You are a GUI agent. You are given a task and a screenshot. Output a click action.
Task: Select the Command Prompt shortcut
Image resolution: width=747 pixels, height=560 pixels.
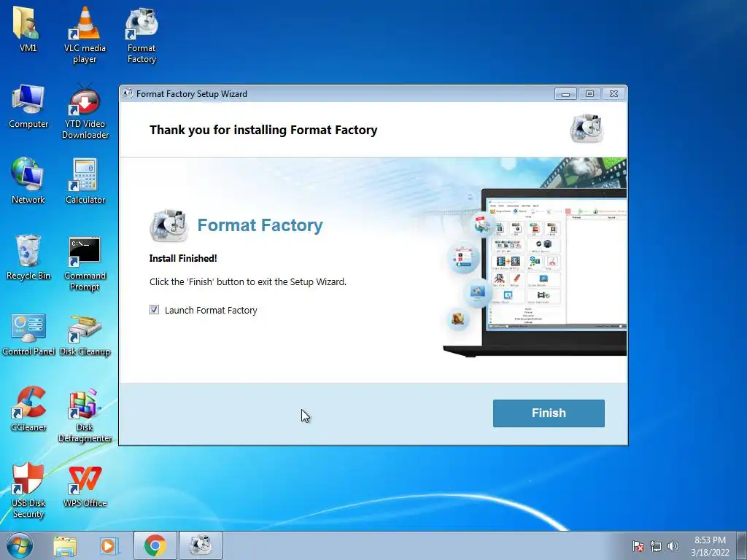click(x=85, y=263)
